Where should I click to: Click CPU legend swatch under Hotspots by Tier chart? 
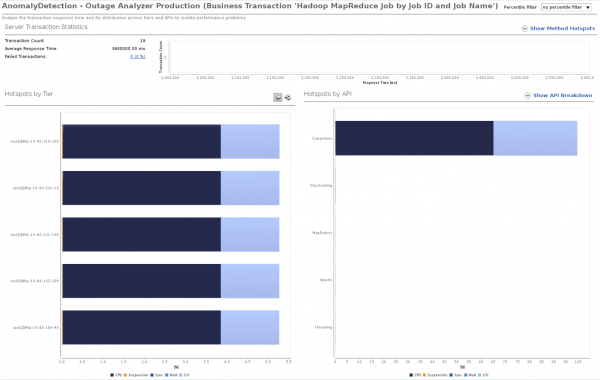(x=112, y=375)
